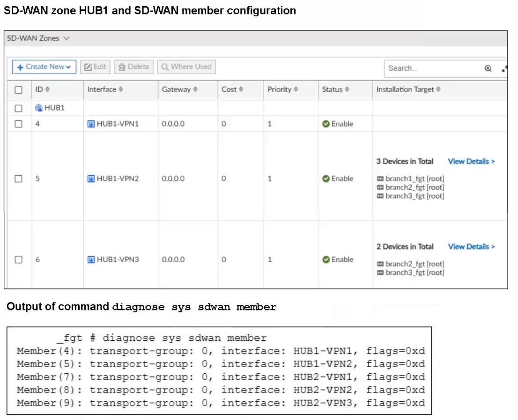Click the HUB1-VPN2 interface name
The image size is (518, 420).
[118, 179]
